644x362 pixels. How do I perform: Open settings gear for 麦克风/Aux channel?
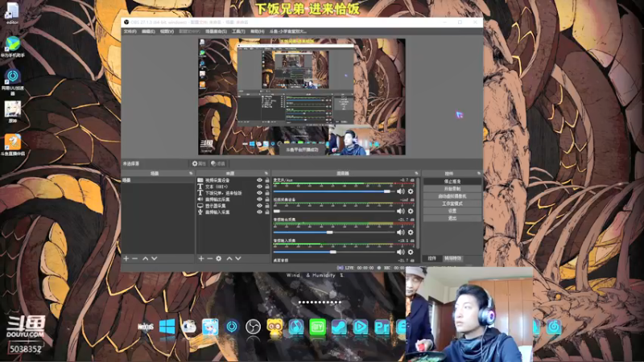(411, 191)
